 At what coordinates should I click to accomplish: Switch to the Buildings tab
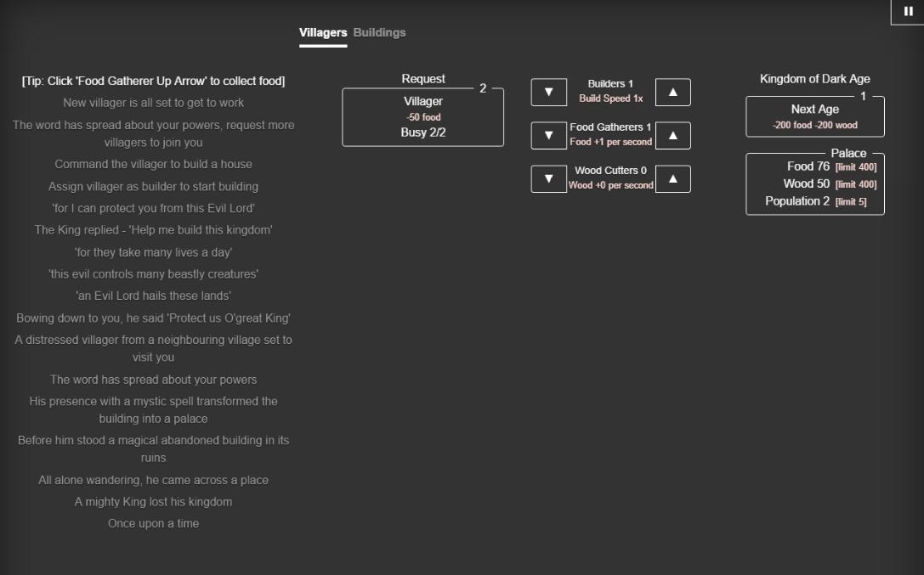(379, 32)
